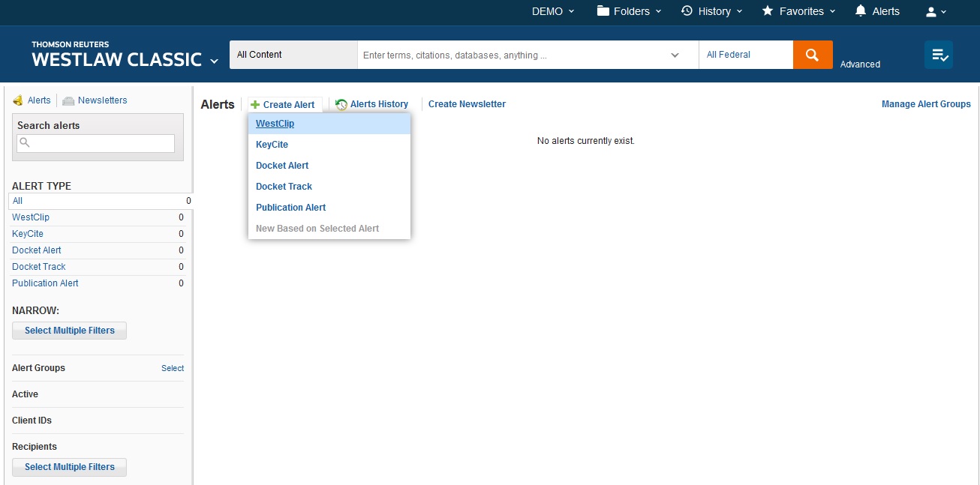Click the Alerts bell icon in top bar

(x=861, y=11)
